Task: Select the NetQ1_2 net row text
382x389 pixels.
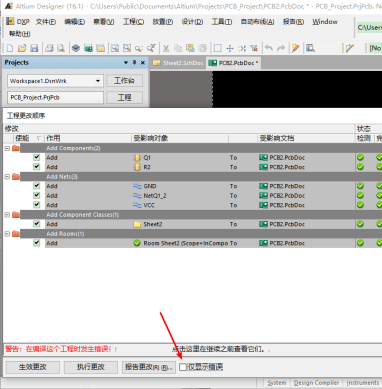Action: (x=155, y=196)
